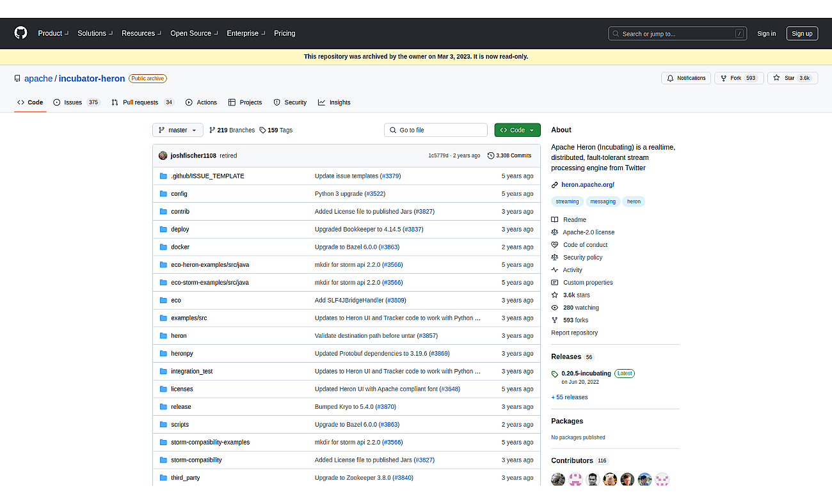Click the messaging topic tag
Image resolution: width=832 pixels, height=504 pixels.
tap(603, 201)
